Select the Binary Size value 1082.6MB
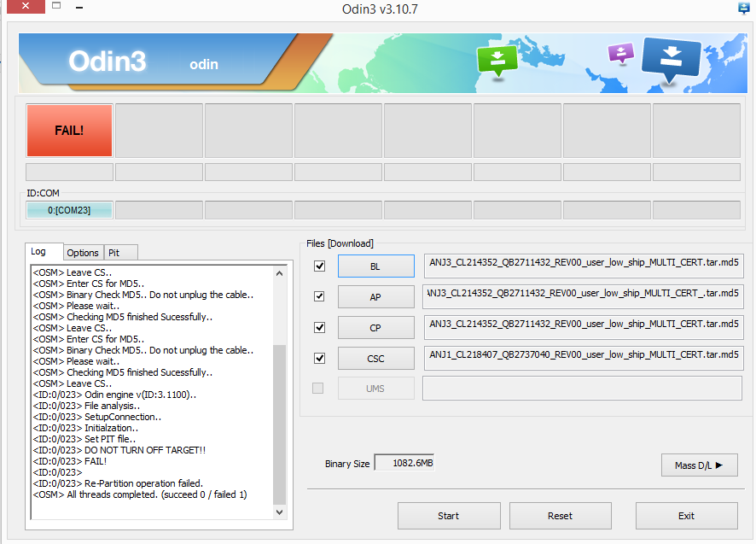Image resolution: width=756 pixels, height=544 pixels. (404, 463)
